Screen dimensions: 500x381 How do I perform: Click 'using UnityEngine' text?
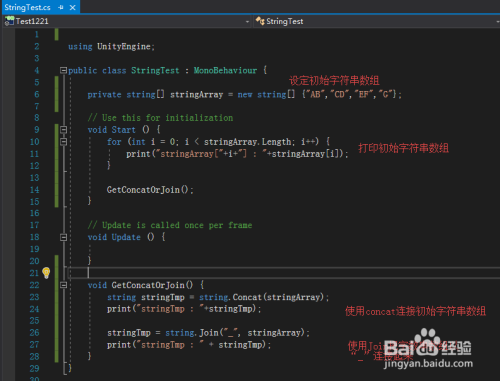(111, 47)
